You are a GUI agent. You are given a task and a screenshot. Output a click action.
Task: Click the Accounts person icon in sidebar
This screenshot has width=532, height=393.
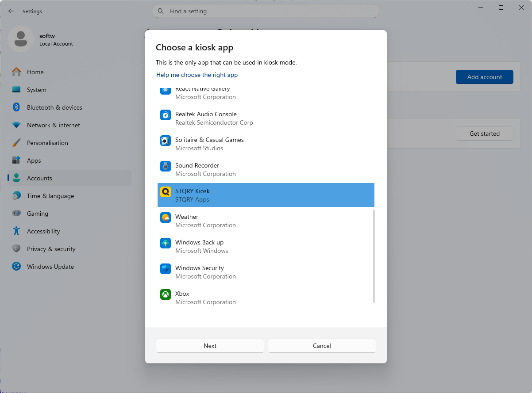(16, 178)
